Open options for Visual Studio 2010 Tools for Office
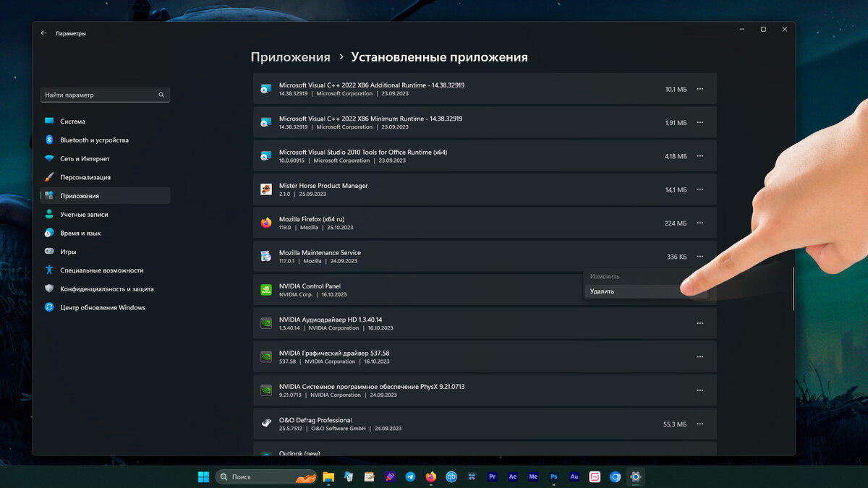Screen dimensions: 868x488 coord(699,156)
